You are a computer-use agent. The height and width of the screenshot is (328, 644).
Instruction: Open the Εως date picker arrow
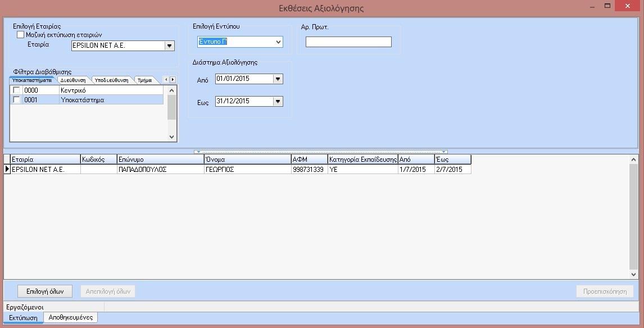[x=278, y=101]
